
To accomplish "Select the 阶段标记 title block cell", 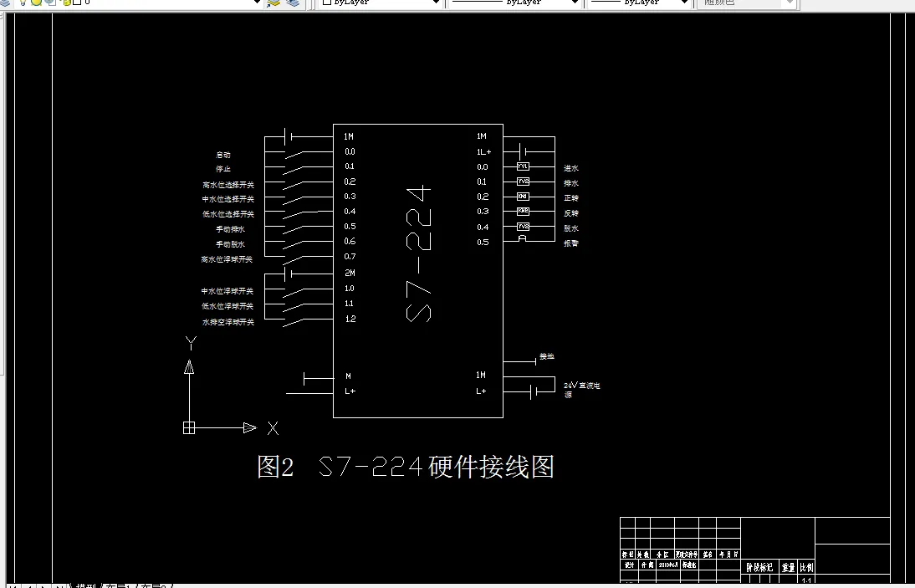I will point(759,567).
